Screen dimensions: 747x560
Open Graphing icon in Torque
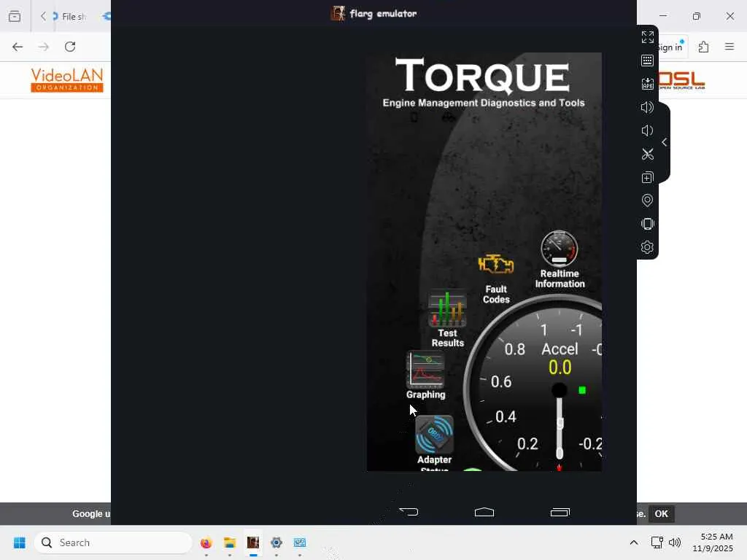[x=425, y=370]
